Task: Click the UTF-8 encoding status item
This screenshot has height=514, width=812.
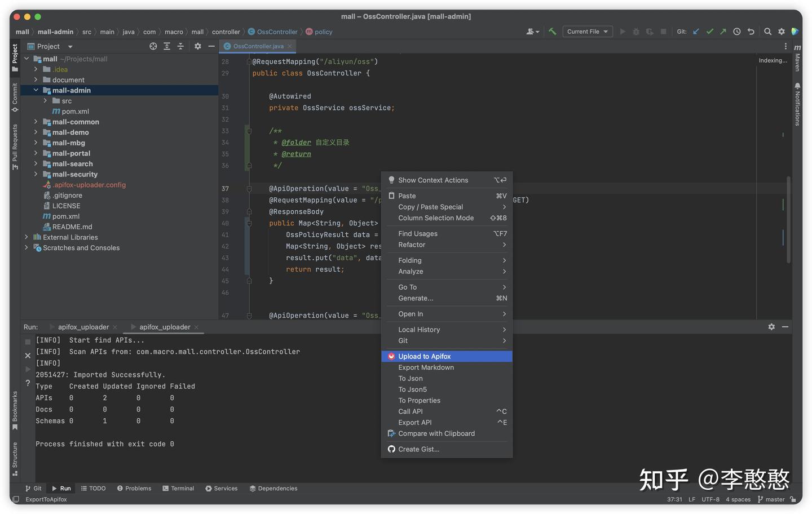Action: (x=710, y=499)
